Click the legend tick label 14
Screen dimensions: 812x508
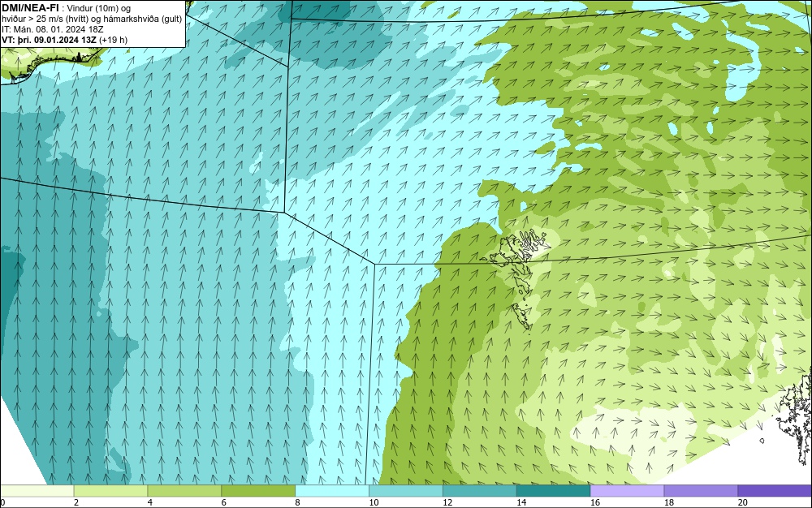[x=521, y=502]
